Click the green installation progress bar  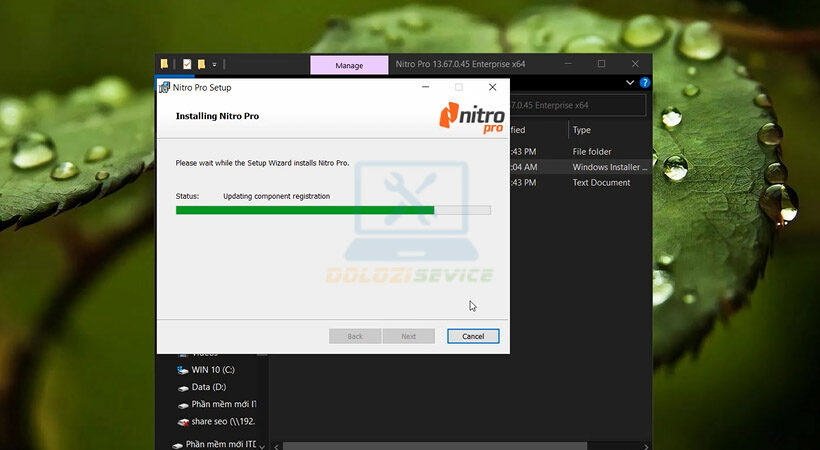[x=305, y=210]
